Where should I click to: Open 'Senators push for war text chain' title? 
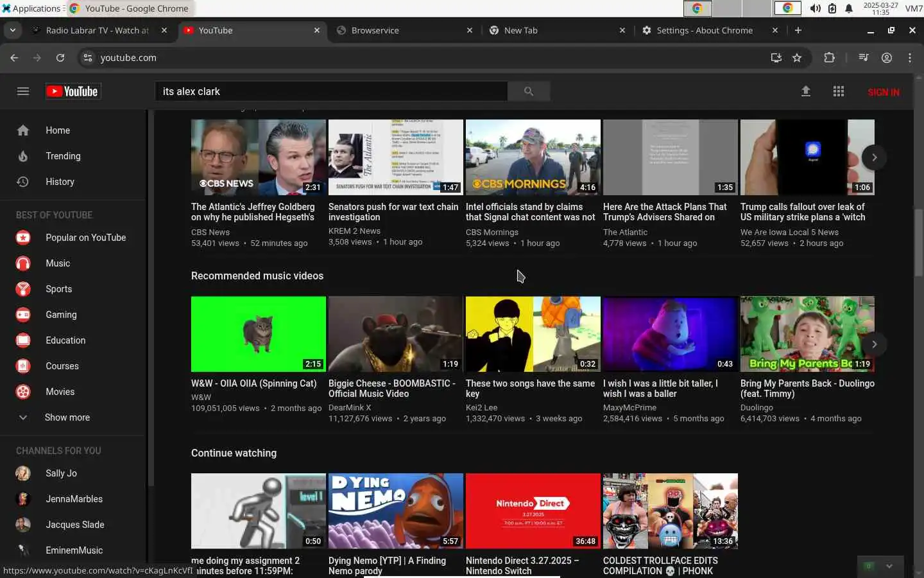pyautogui.click(x=393, y=212)
